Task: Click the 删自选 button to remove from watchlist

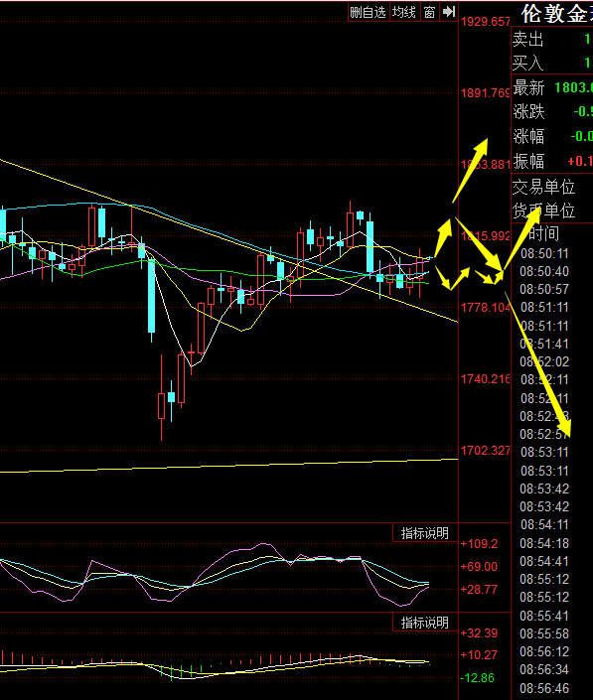Action: [368, 12]
